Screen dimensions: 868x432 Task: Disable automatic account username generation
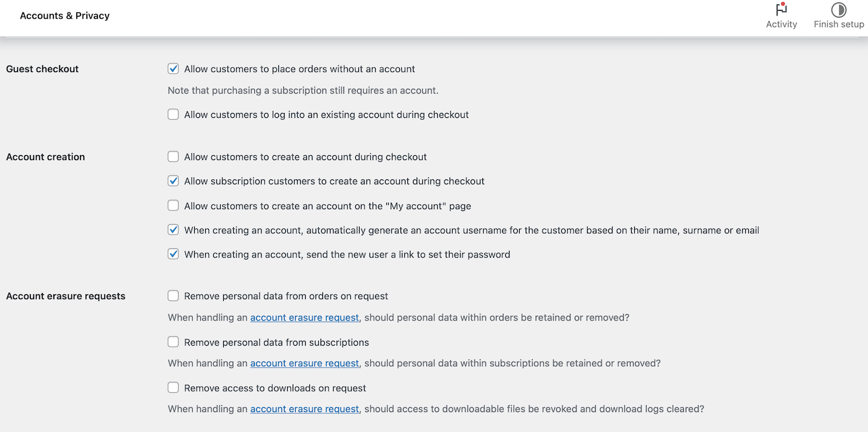174,230
